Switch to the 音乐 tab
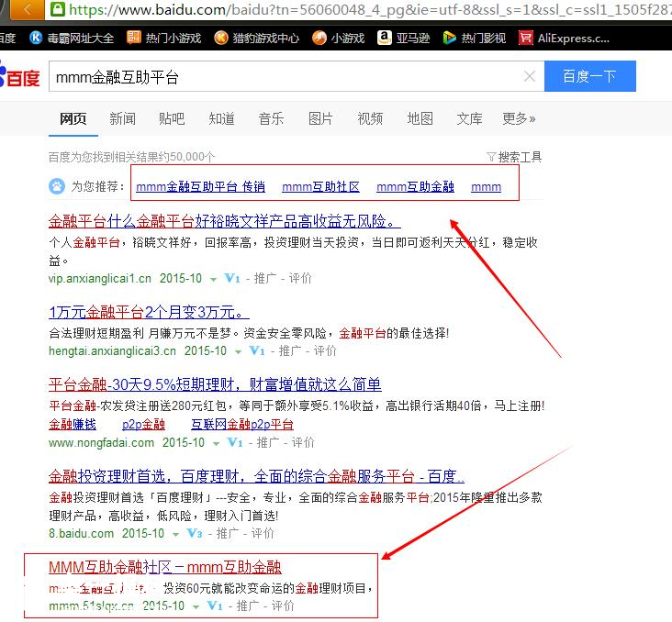This screenshot has width=672, height=622. point(272,118)
